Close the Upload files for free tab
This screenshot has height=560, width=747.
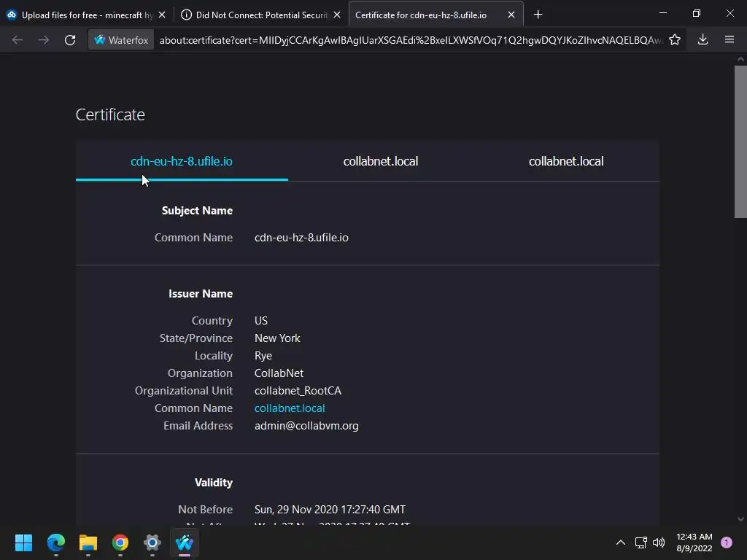click(162, 15)
